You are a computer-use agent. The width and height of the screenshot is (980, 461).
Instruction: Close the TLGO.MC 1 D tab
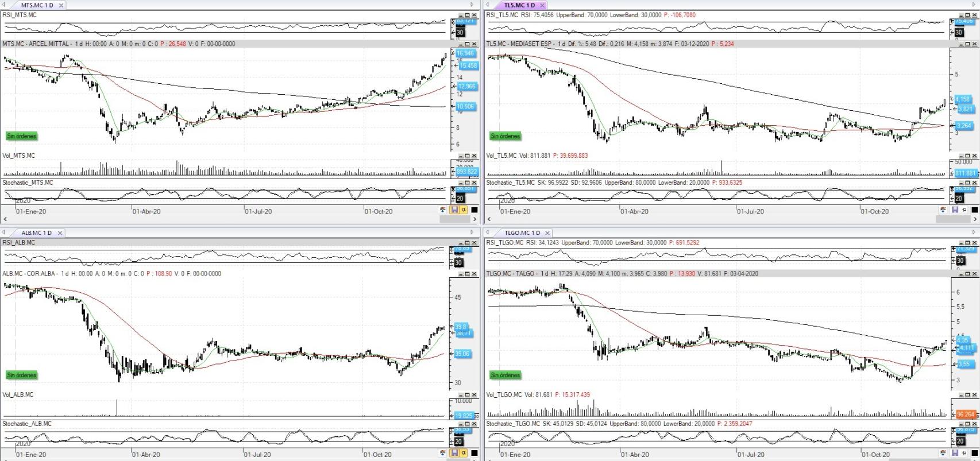click(547, 233)
